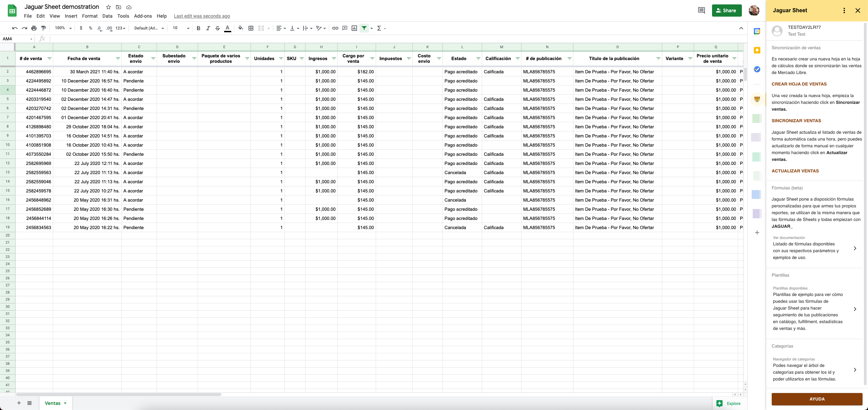Insert a link using the link icon
868x410 pixels.
336,28
